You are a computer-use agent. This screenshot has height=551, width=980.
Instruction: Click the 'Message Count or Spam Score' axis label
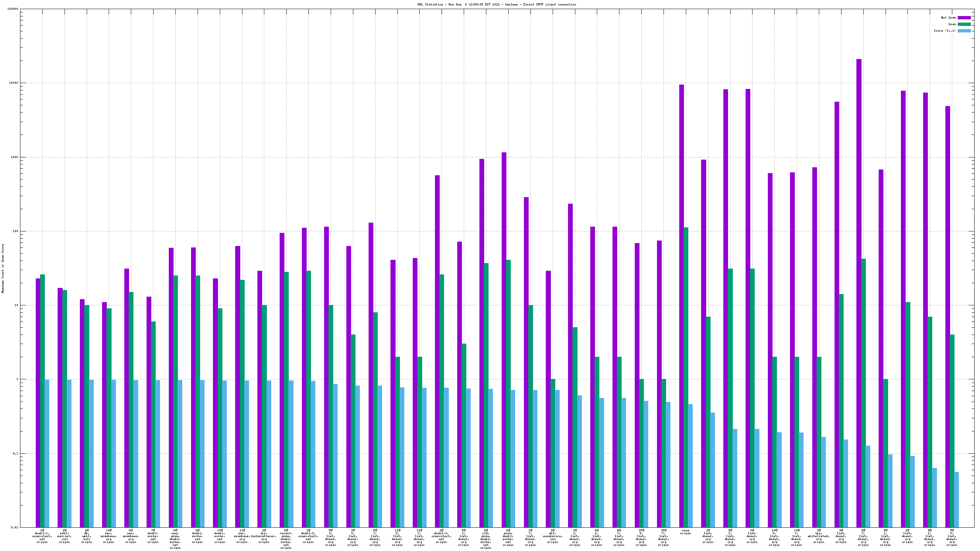pyautogui.click(x=3, y=268)
